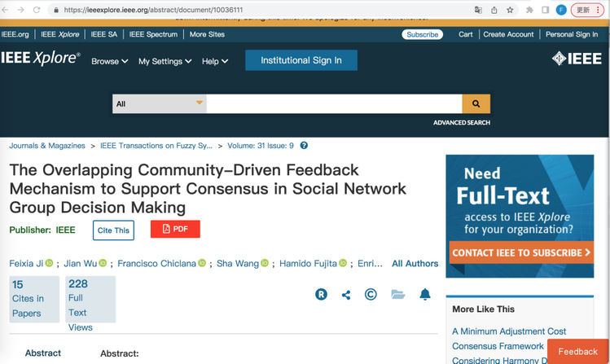Screen dimensions: 610x364
Task: Click the Subscribe button
Action: pyautogui.click(x=422, y=35)
